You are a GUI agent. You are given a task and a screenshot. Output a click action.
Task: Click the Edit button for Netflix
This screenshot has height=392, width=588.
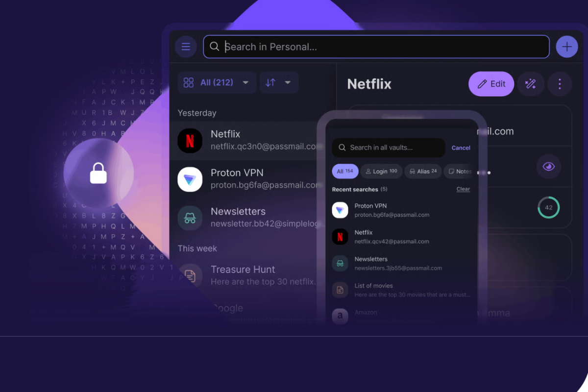click(491, 84)
